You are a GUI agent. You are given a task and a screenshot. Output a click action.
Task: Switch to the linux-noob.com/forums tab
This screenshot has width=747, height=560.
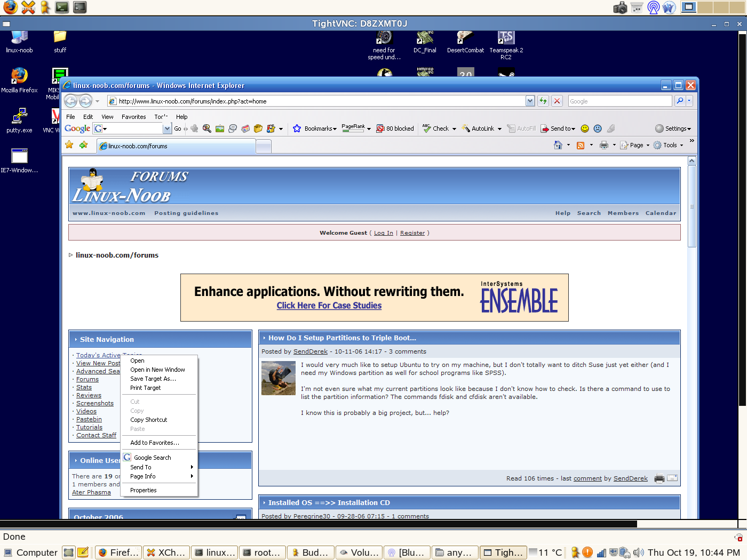[x=176, y=146]
